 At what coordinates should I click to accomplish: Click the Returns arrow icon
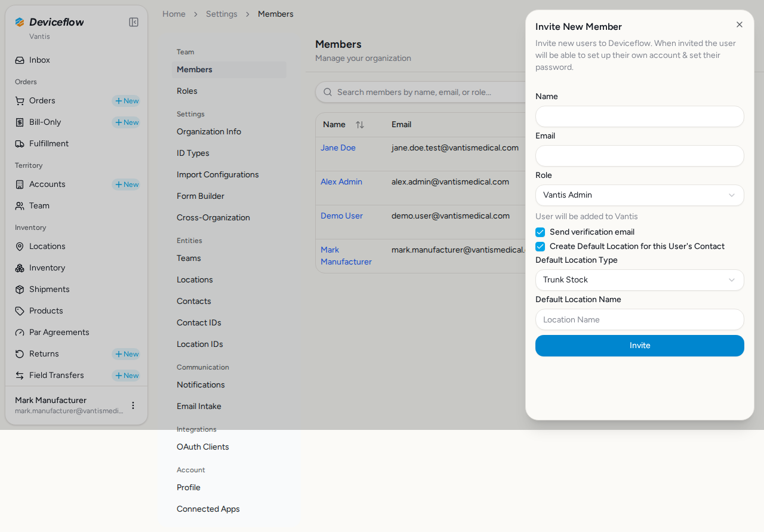20,354
